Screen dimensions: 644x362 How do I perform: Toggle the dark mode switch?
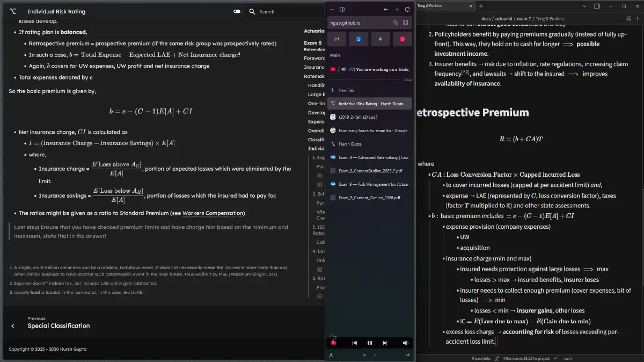[237, 11]
